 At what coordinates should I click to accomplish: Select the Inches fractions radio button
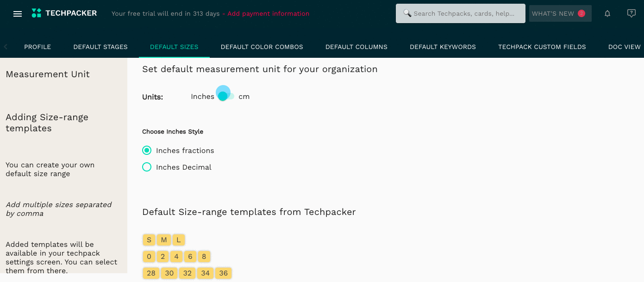(147, 150)
